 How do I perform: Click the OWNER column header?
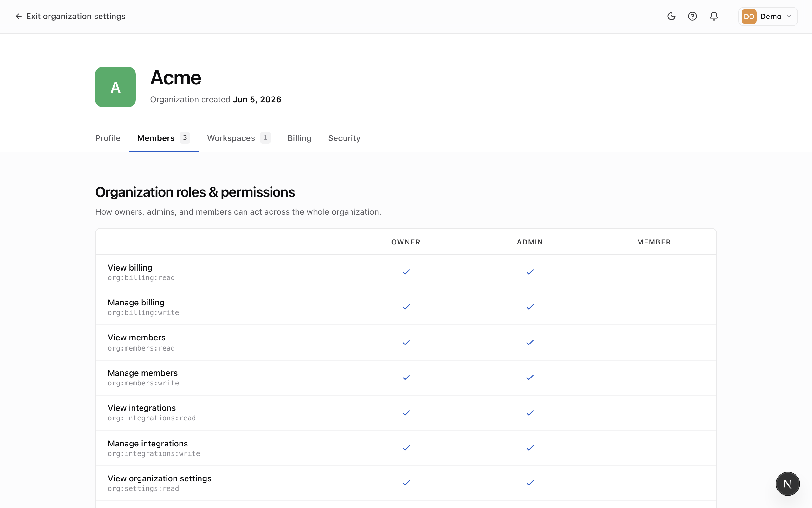pos(406,242)
